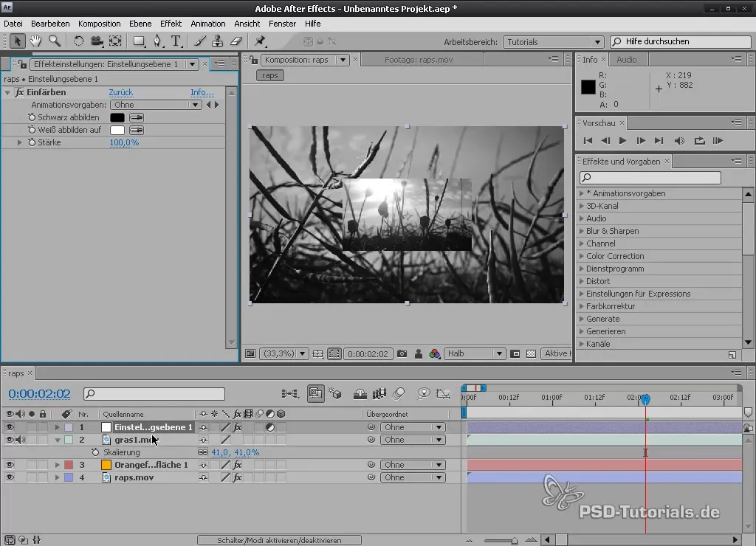Collapse the gras1.mov layer properties
Viewport: 756px width, 546px height.
(x=58, y=440)
